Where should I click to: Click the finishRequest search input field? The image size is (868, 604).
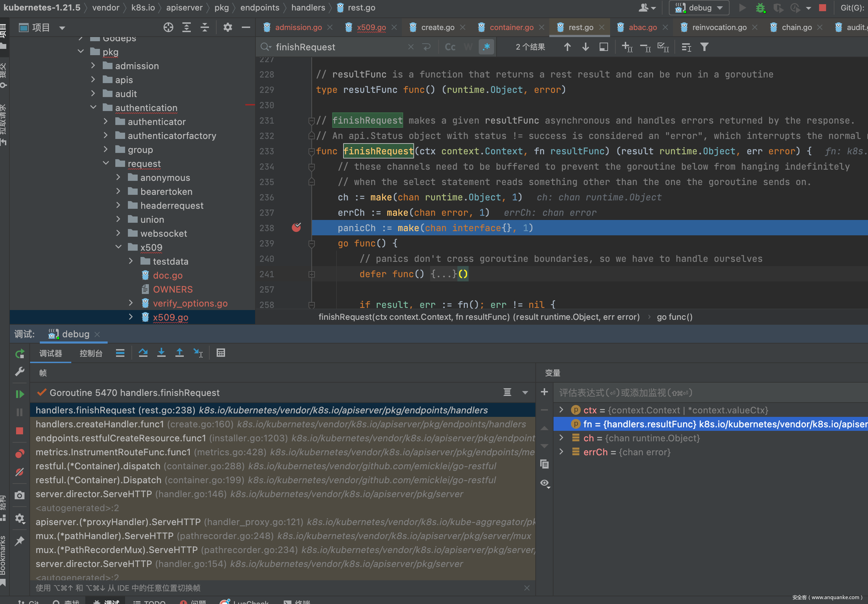click(340, 47)
